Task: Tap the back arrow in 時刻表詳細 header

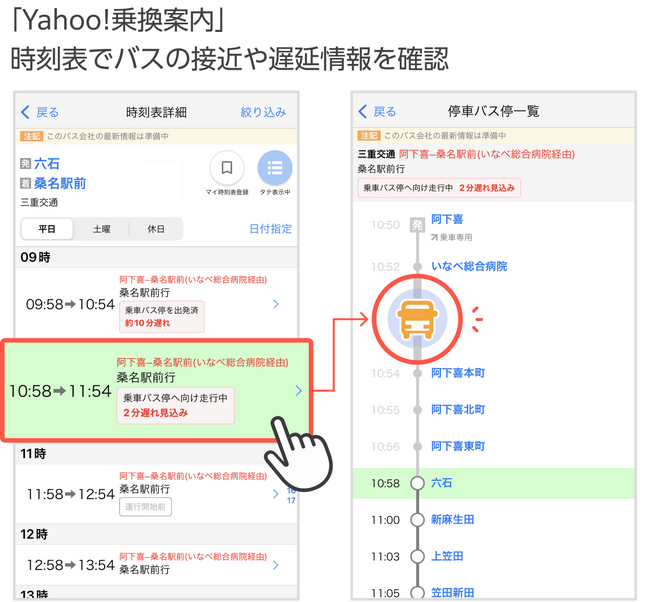Action: (27, 112)
